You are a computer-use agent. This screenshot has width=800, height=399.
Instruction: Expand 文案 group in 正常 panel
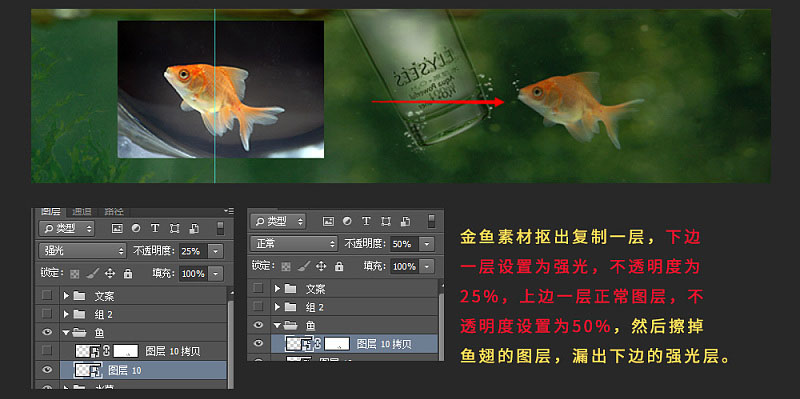pos(278,288)
